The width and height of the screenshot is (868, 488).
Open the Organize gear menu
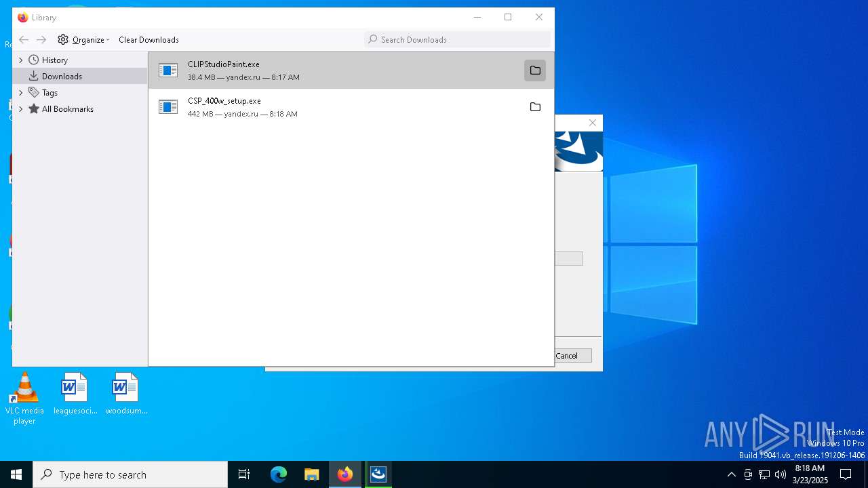[83, 40]
